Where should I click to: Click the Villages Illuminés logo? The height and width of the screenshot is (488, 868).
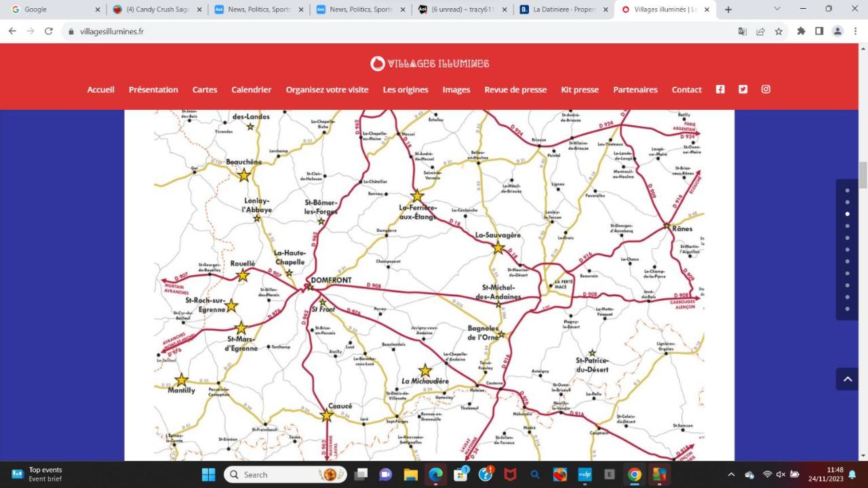coord(430,64)
